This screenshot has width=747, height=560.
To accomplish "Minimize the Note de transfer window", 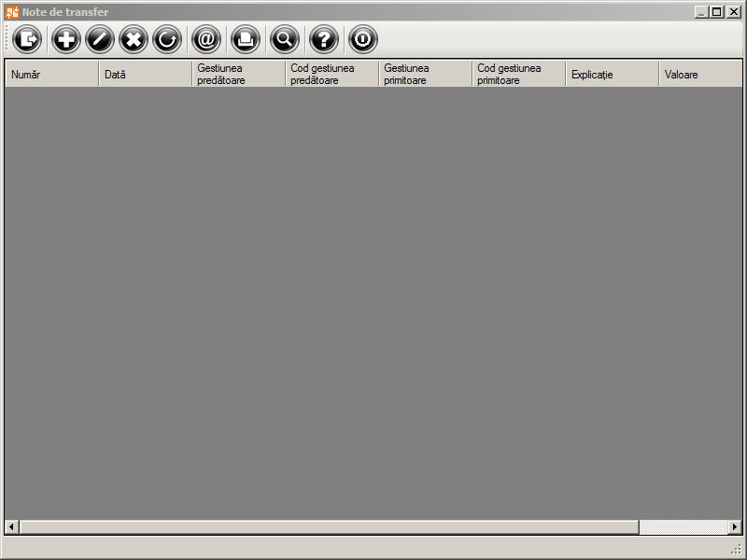I will pyautogui.click(x=700, y=12).
